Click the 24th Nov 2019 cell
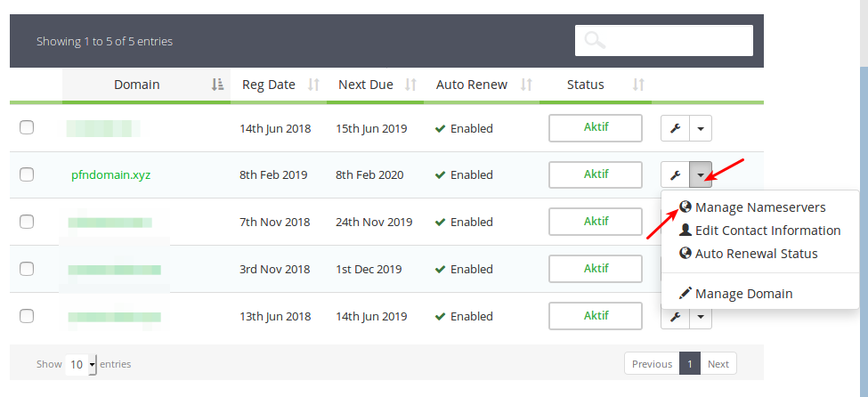The height and width of the screenshot is (397, 868). 374,222
